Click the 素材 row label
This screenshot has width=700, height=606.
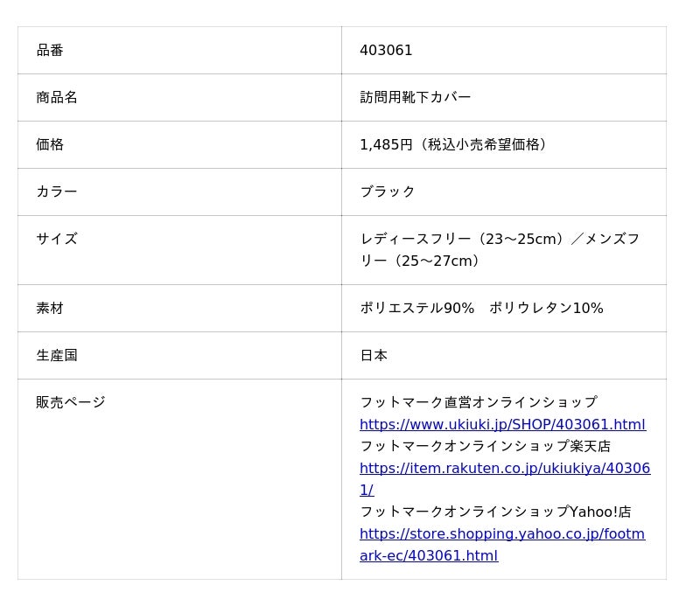(x=50, y=309)
